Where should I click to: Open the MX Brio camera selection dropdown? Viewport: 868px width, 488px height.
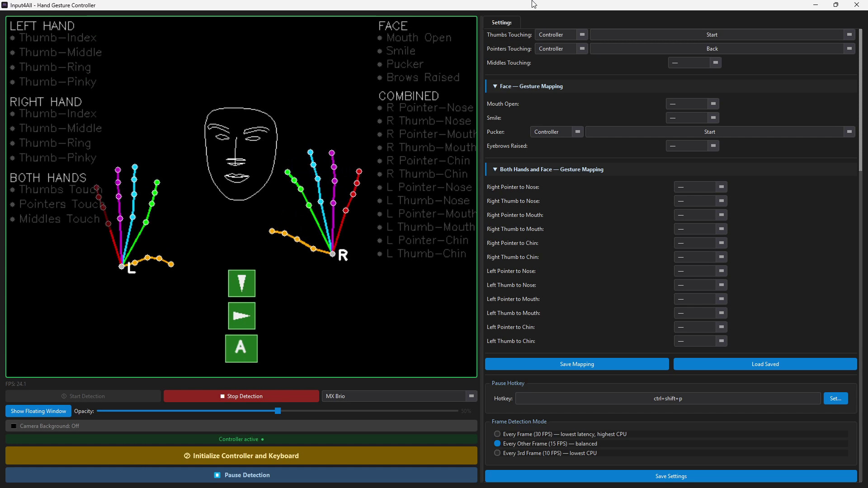pyautogui.click(x=399, y=396)
